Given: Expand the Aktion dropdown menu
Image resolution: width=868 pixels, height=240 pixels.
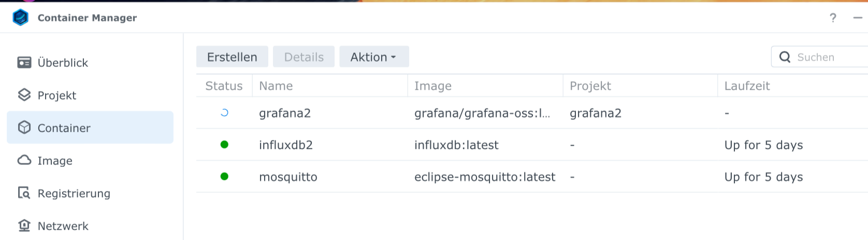Looking at the screenshot, I should pyautogui.click(x=374, y=57).
